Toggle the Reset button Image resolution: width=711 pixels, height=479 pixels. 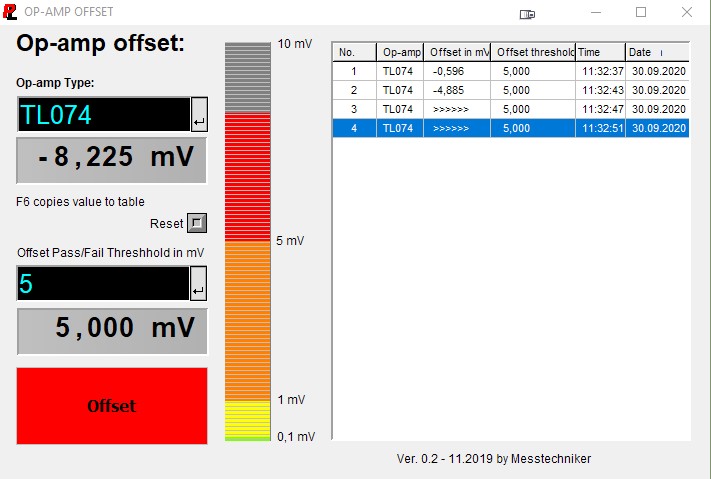197,223
